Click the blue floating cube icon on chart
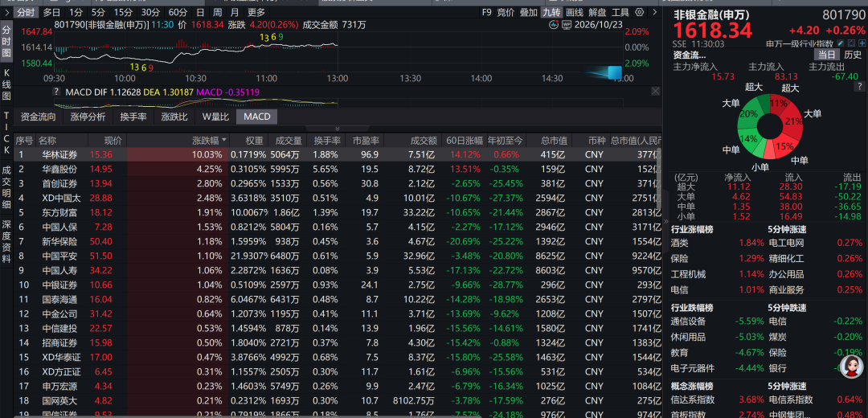 click(x=615, y=72)
